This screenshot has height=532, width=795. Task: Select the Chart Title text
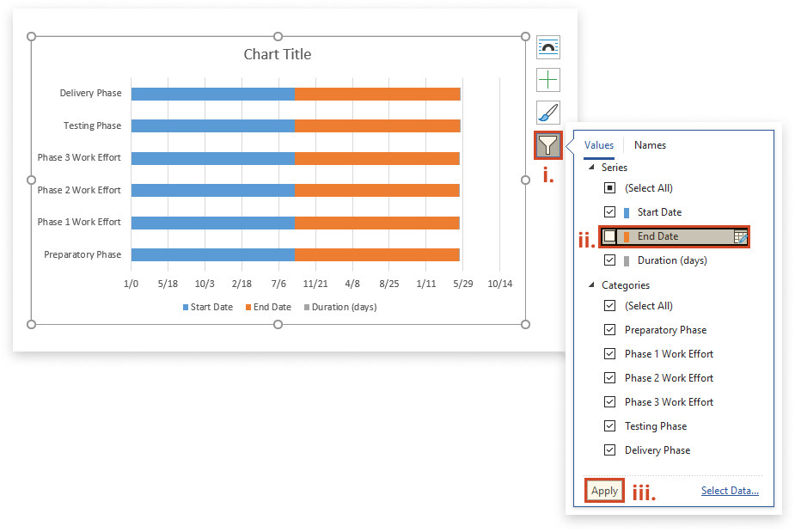tap(278, 55)
